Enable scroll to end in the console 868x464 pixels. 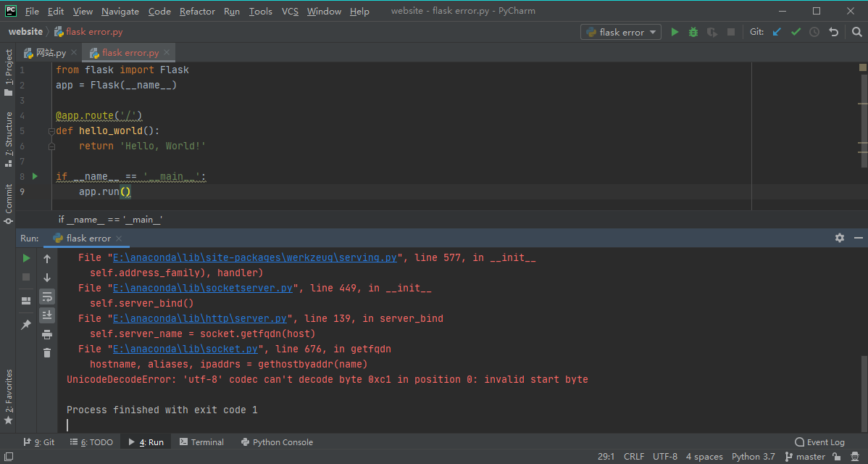pyautogui.click(x=46, y=315)
